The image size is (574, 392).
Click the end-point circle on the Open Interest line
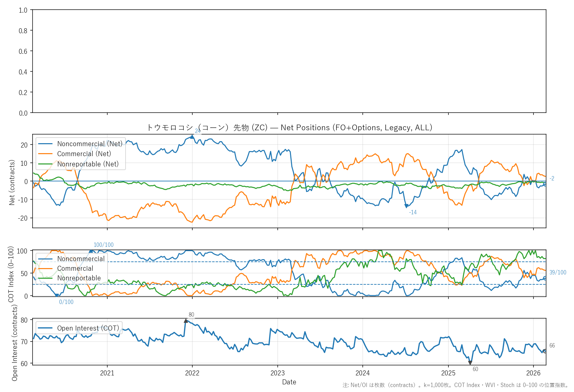[x=545, y=351]
